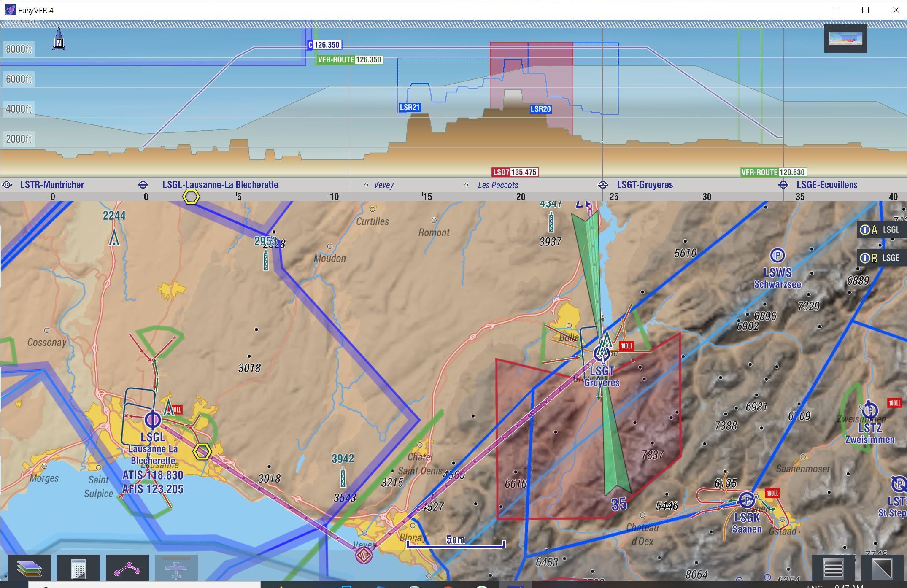Click the LSGK Saanen airport symbol
Screen dimensions: 907x588
(747, 500)
